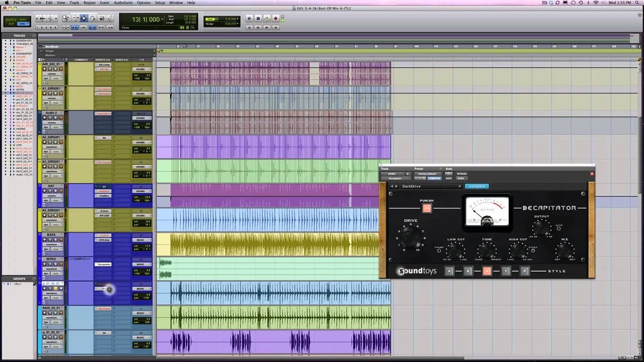The width and height of the screenshot is (644, 362).
Task: Open the DarkDrive preset dropdown
Action: pos(431,187)
